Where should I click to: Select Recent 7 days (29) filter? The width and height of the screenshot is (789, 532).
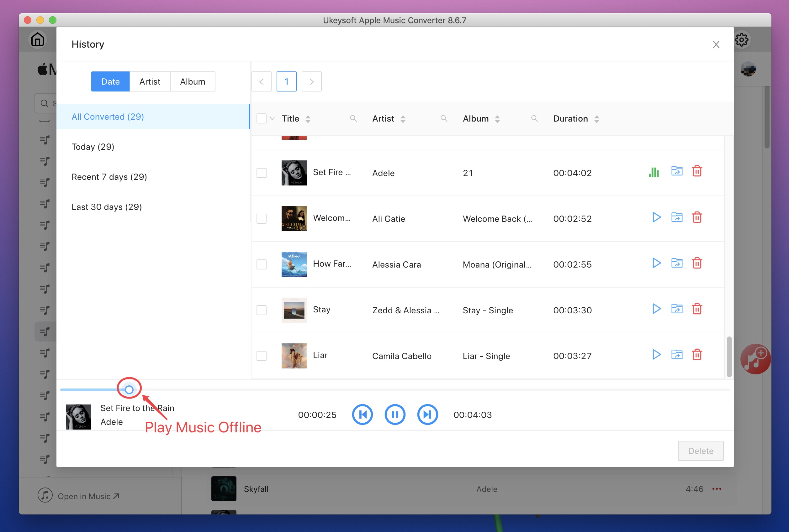tap(153, 177)
